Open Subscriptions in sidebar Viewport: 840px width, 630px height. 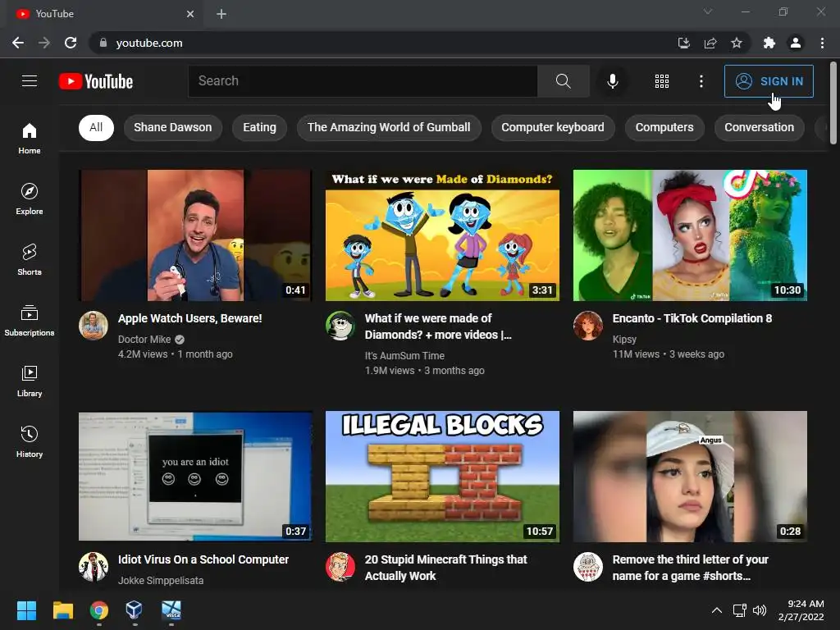[30, 321]
